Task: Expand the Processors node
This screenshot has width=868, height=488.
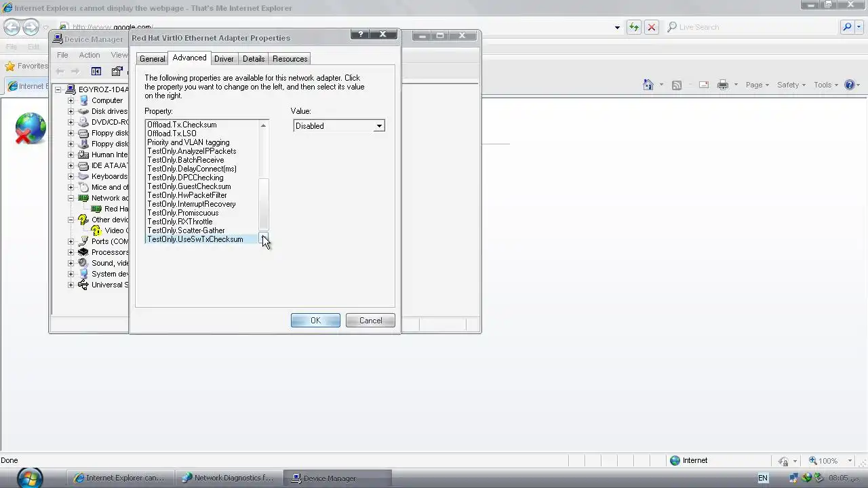Action: 71,252
